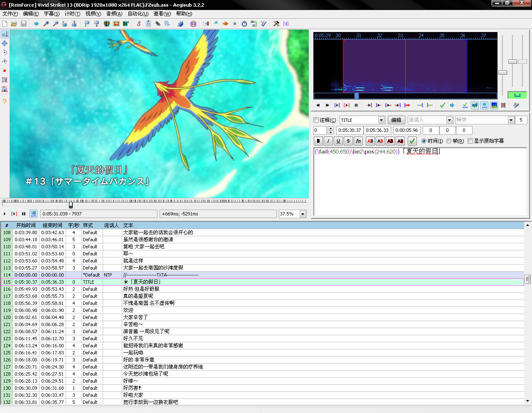
Task: Toggle the link vertical zoom and volume sliders button
Action: click(x=517, y=95)
